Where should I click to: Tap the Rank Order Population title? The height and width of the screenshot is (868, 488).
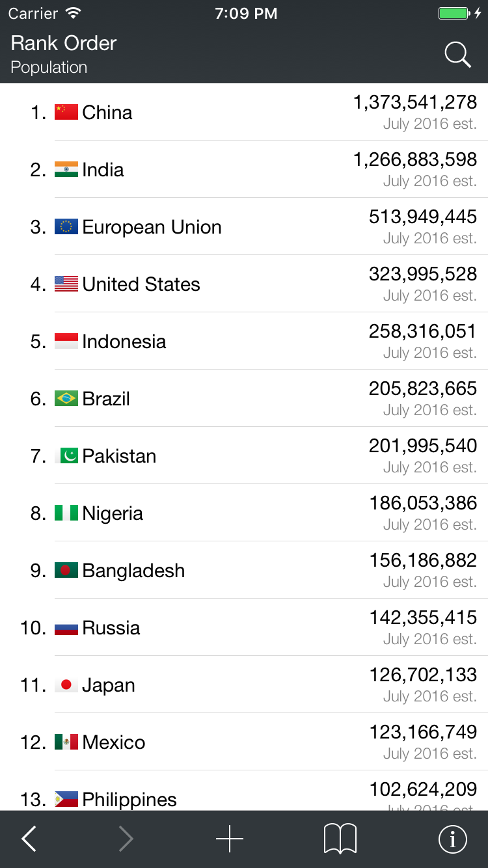[64, 54]
